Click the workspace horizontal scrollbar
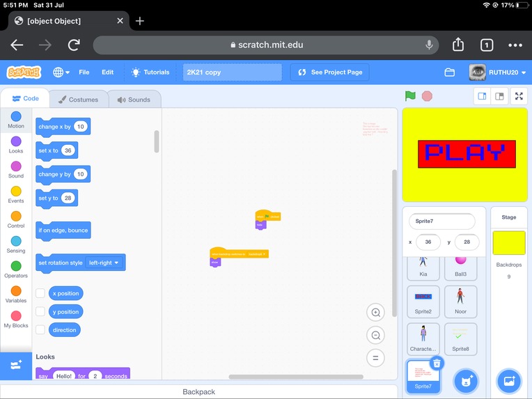This screenshot has height=399, width=532. 296,377
